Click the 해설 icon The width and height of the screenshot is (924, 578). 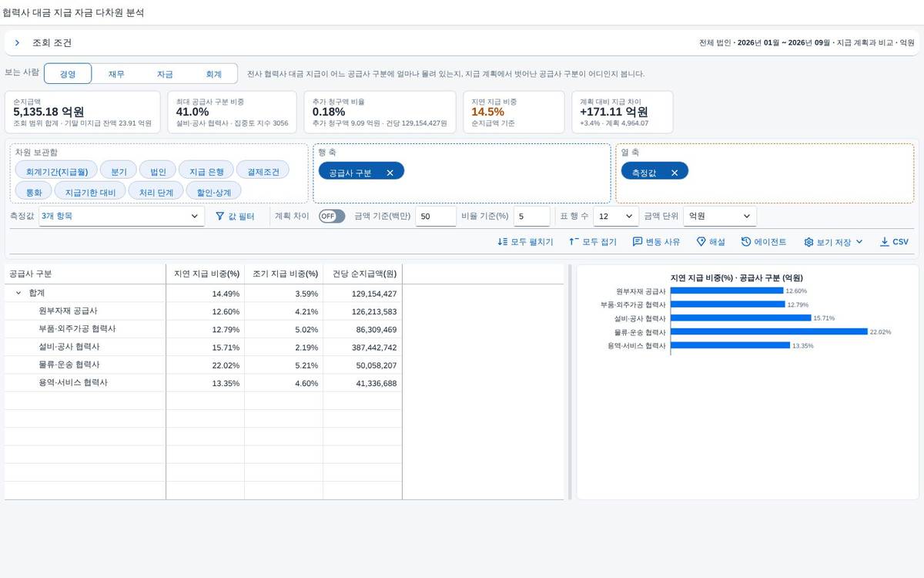[701, 242]
